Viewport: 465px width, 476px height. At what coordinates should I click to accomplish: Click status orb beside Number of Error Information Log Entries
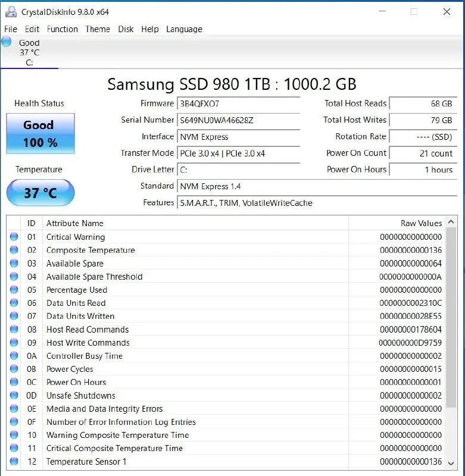pos(14,422)
